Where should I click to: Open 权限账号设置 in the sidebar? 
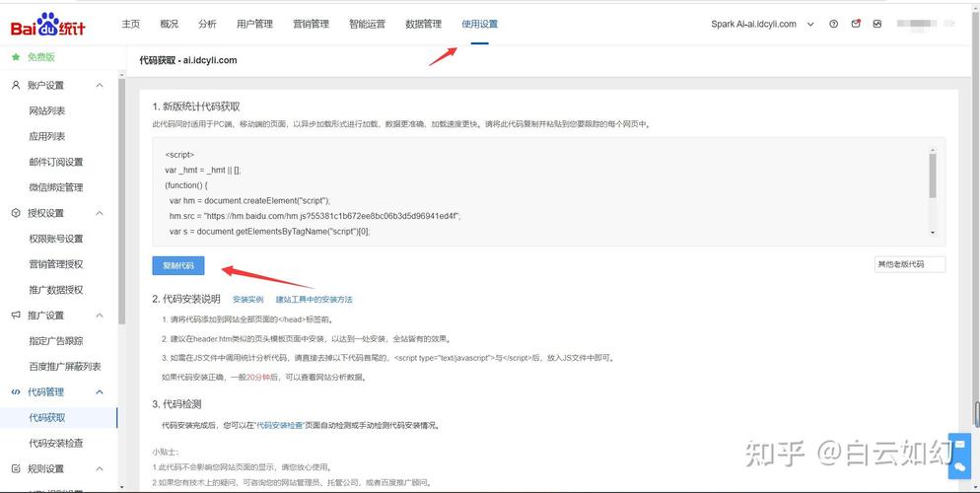tap(55, 239)
